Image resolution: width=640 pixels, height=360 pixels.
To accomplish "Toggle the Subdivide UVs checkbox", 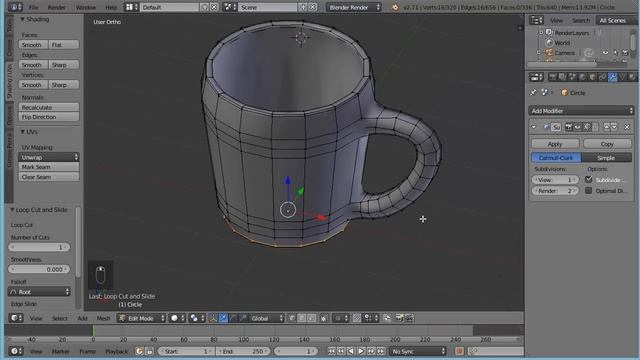I will coord(589,179).
